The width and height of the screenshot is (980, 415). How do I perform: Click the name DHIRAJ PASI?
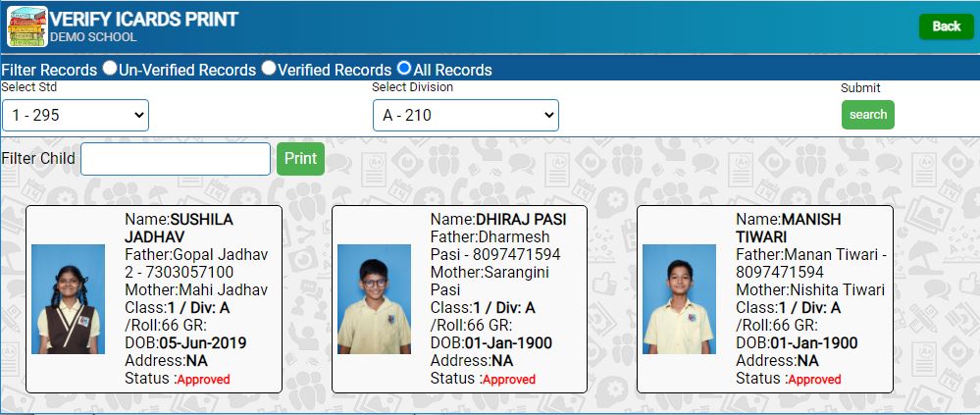(x=521, y=220)
